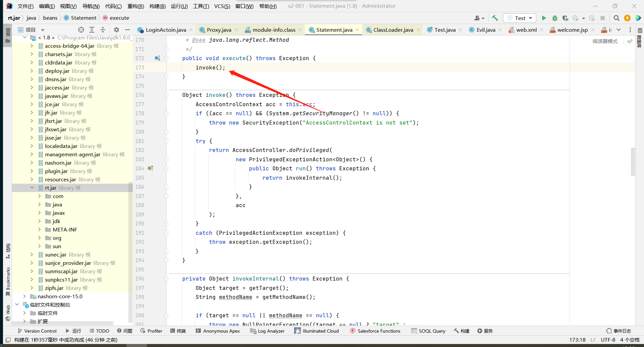The height and width of the screenshot is (347, 644).
Task: Click the project tree vertical scrollbar
Action: pyautogui.click(x=131, y=252)
